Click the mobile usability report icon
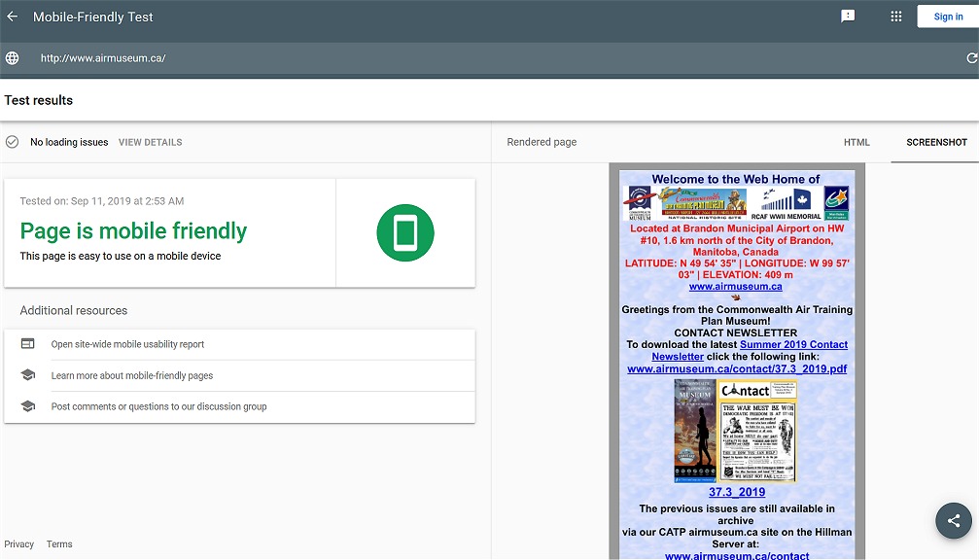Image resolution: width=979 pixels, height=560 pixels. coord(28,344)
